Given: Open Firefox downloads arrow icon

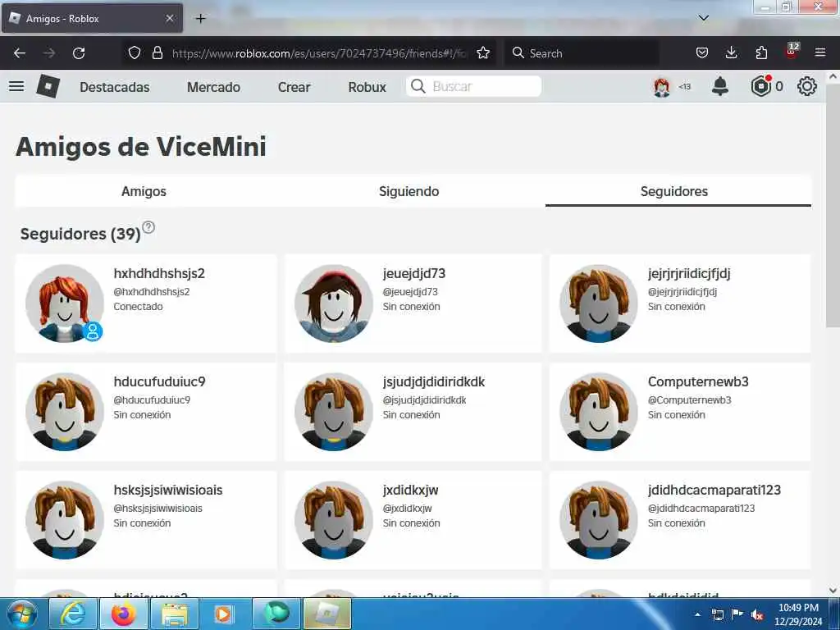Looking at the screenshot, I should pyautogui.click(x=731, y=52).
